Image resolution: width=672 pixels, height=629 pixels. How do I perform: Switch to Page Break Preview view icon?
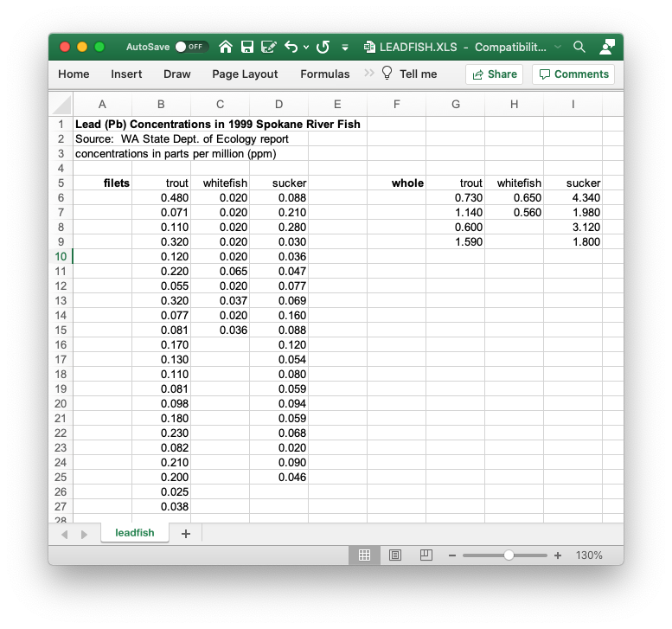(426, 555)
